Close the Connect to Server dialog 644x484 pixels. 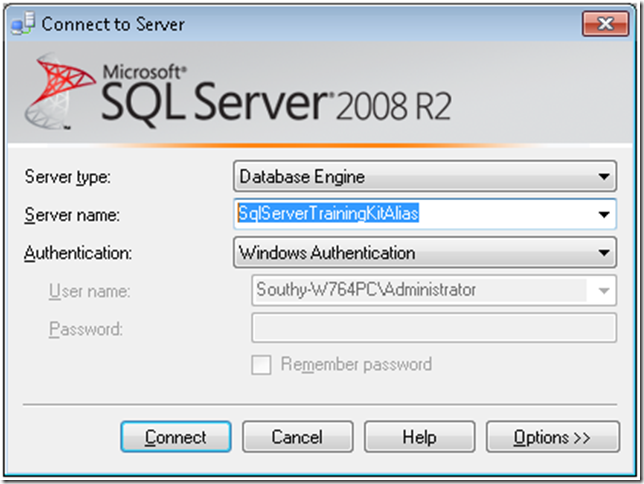pos(605,23)
